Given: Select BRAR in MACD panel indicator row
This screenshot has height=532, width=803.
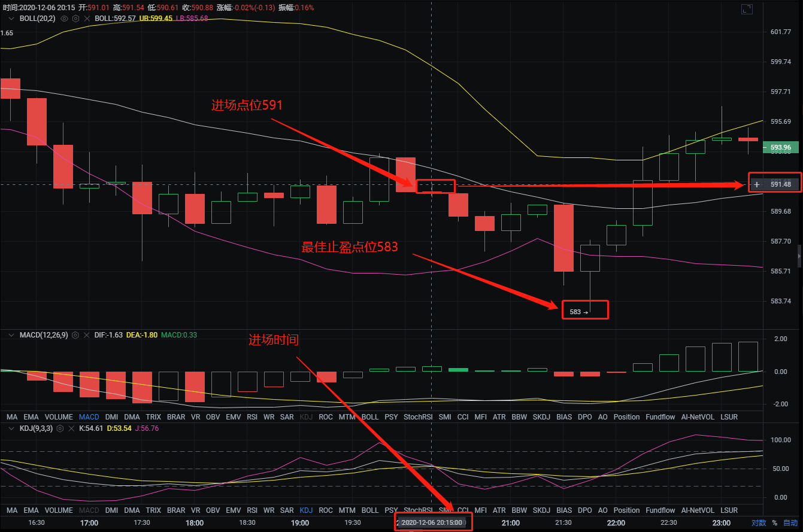Looking at the screenshot, I should click(176, 417).
